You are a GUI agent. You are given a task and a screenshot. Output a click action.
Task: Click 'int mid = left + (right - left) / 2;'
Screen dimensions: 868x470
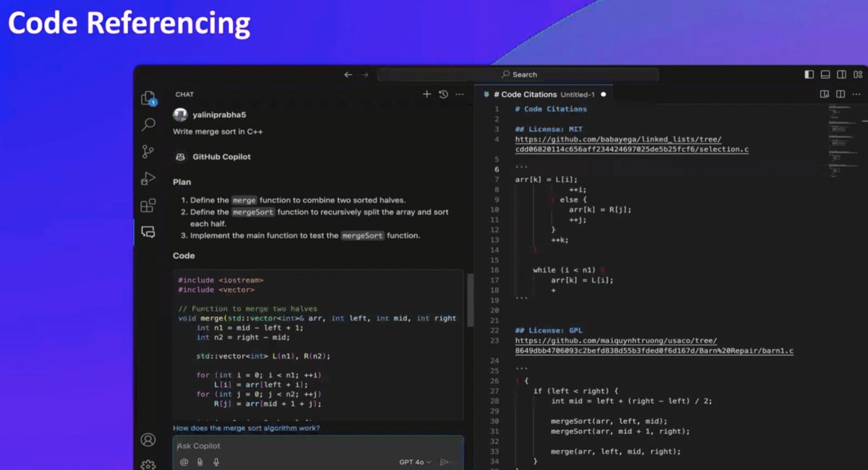632,401
